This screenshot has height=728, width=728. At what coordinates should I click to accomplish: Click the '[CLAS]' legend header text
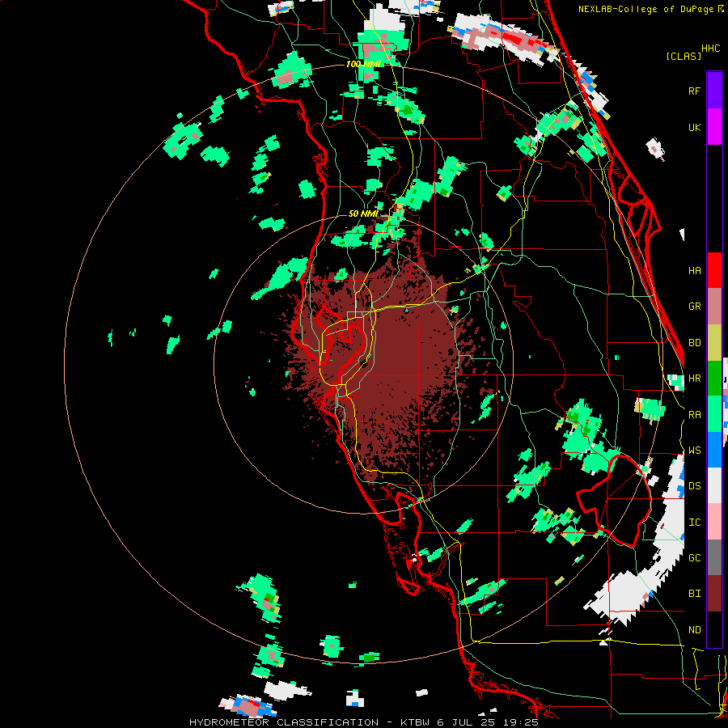[684, 56]
